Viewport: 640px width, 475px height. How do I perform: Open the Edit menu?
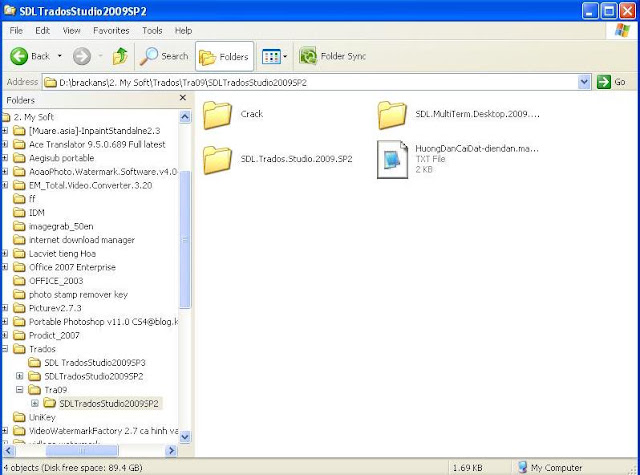(x=42, y=31)
